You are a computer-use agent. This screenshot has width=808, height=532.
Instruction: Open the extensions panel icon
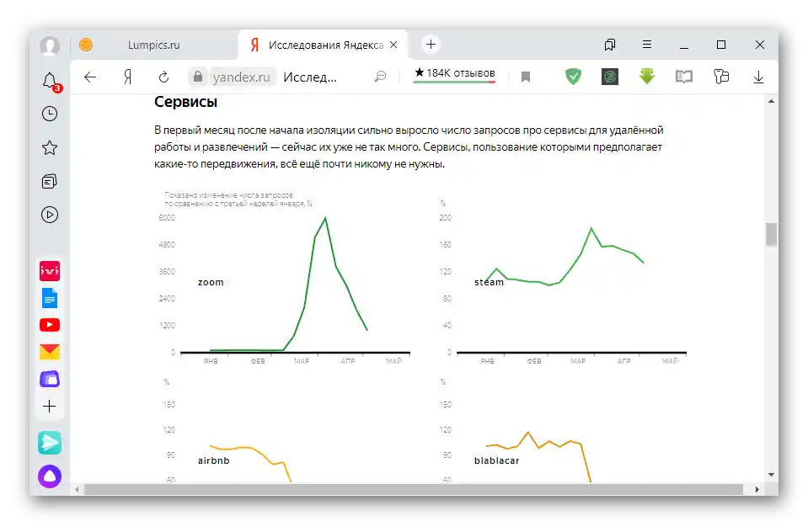(721, 77)
